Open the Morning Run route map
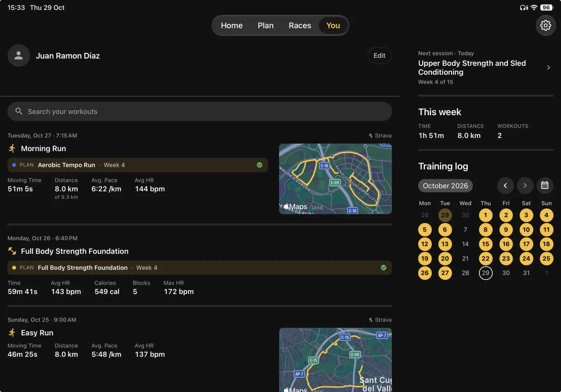Screen dimensions: 561x392 [x=335, y=179]
